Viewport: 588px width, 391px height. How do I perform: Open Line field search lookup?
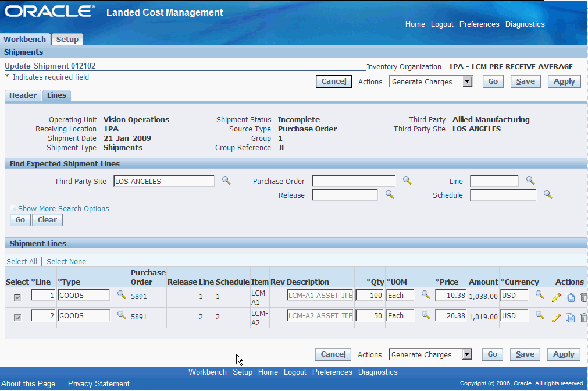coord(530,181)
